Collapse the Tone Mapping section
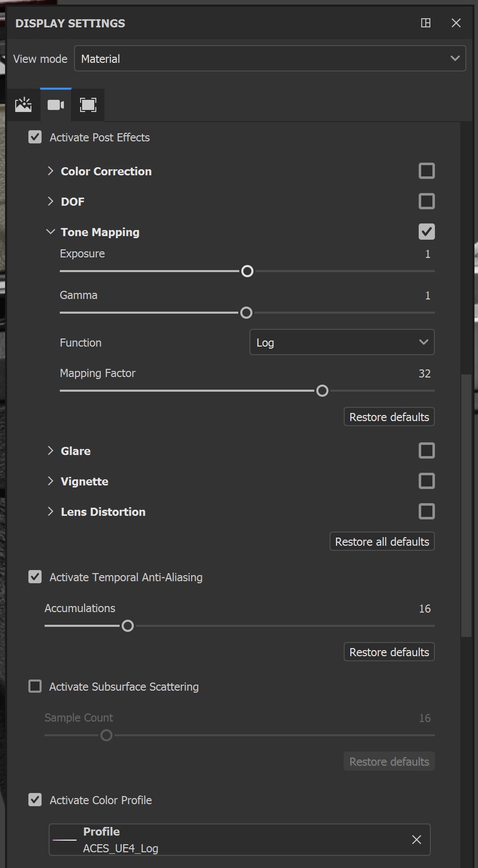Viewport: 478px width, 868px height. click(50, 232)
